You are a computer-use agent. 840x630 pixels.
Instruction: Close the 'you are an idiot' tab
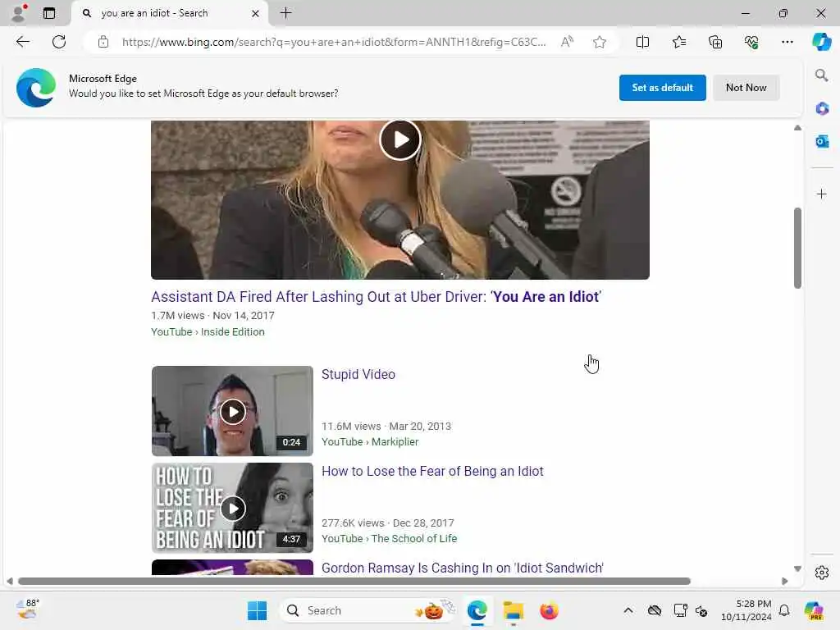[256, 13]
